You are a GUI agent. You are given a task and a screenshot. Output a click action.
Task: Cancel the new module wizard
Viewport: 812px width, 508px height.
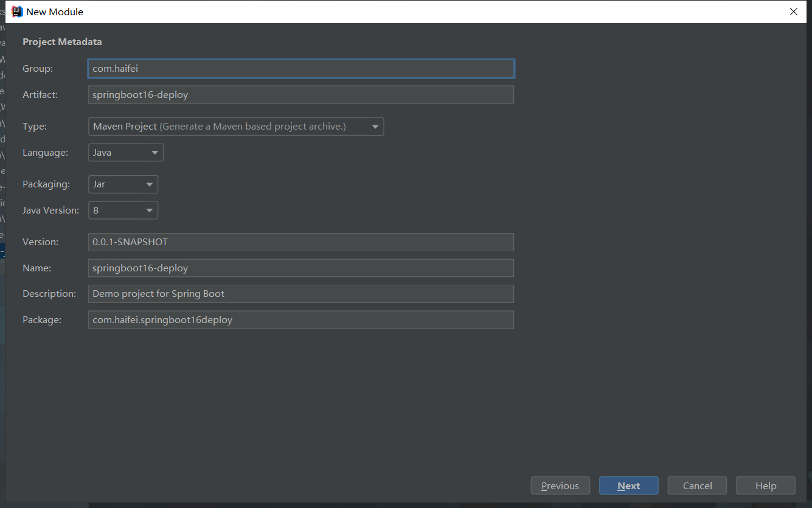[697, 486]
